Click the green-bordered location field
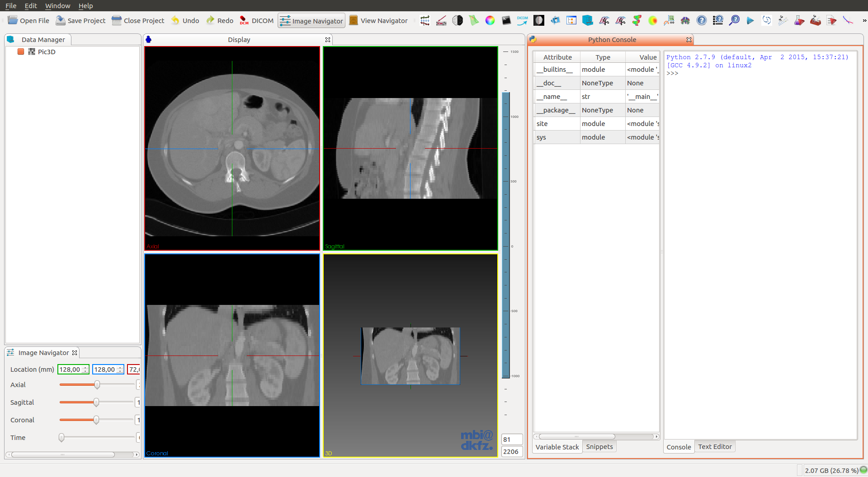This screenshot has width=868, height=477. 73,369
